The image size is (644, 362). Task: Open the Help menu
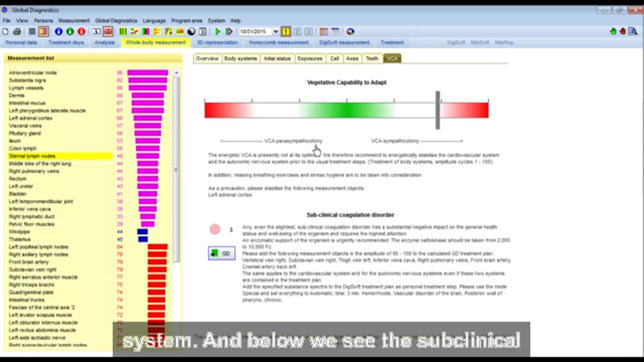[x=235, y=21]
